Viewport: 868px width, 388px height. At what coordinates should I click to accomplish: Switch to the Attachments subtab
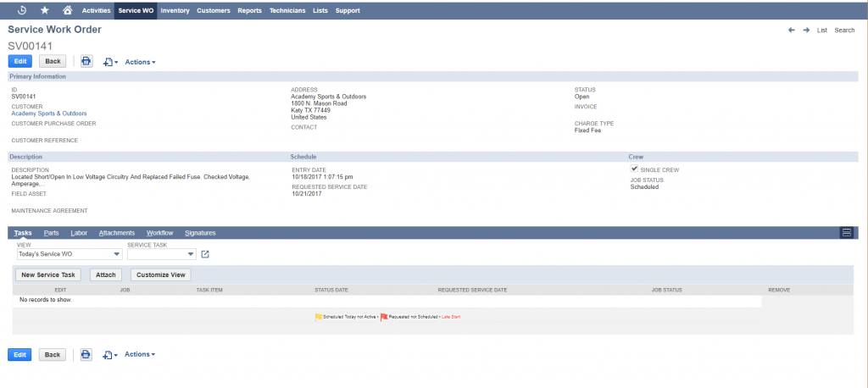click(116, 232)
